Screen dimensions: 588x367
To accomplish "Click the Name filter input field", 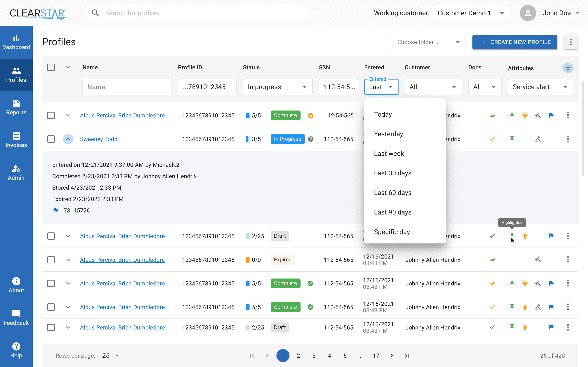I will [127, 87].
